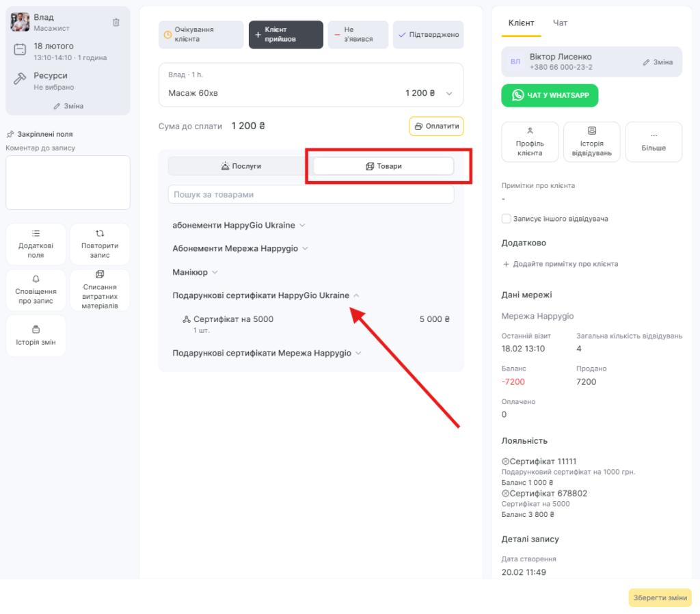This screenshot has width=700, height=614.
Task: Switch to the Послуги tab
Action: pos(241,166)
